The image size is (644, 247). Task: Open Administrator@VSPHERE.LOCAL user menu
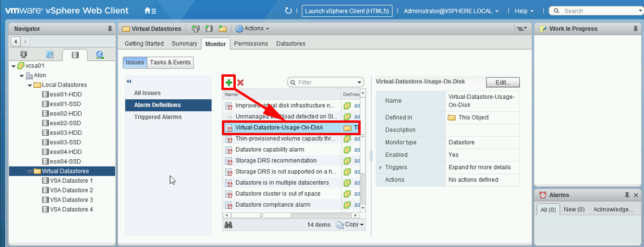[451, 11]
